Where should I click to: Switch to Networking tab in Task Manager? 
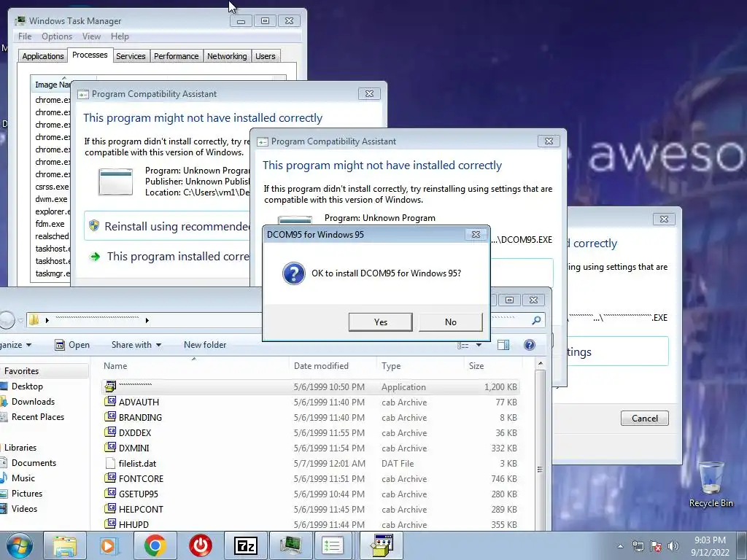tap(227, 56)
